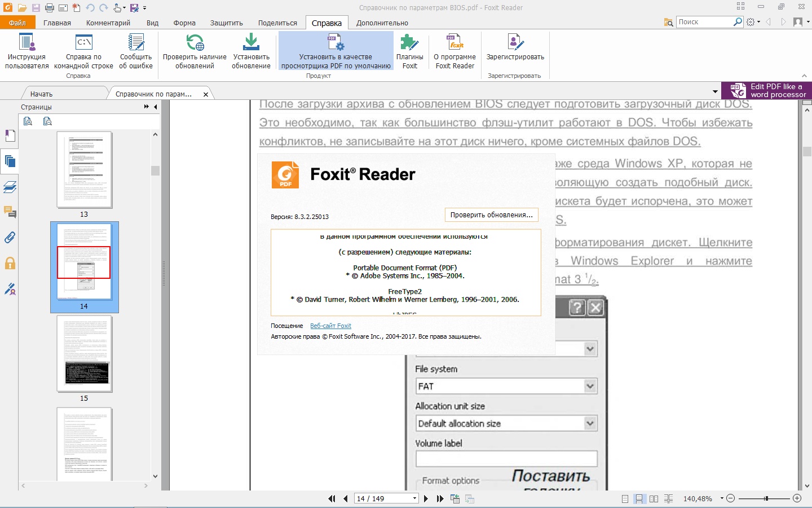Go to the previous page

pos(345,498)
